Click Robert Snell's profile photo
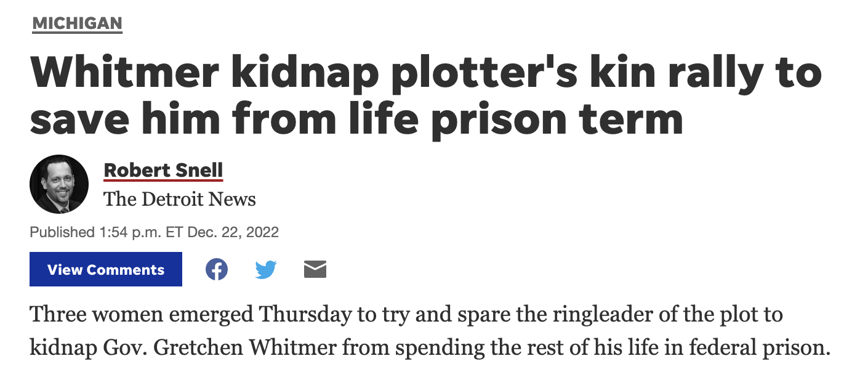Viewport: 868px width, 377px height. 59,184
